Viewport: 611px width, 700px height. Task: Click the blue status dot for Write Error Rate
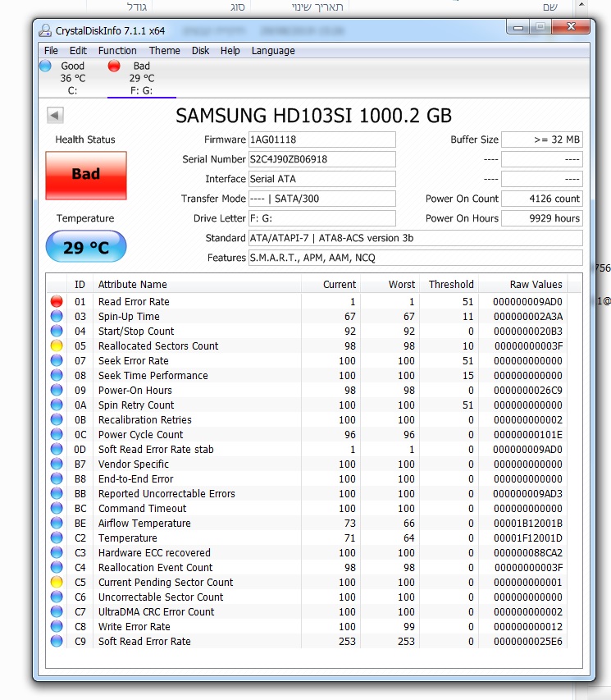pyautogui.click(x=57, y=626)
